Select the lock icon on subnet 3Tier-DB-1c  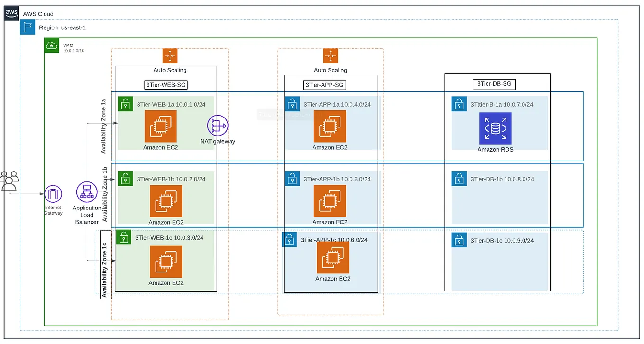tap(459, 240)
